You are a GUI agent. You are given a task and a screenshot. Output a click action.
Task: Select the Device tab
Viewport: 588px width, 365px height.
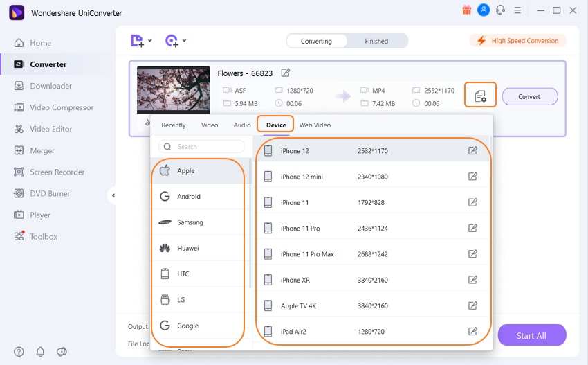point(275,125)
